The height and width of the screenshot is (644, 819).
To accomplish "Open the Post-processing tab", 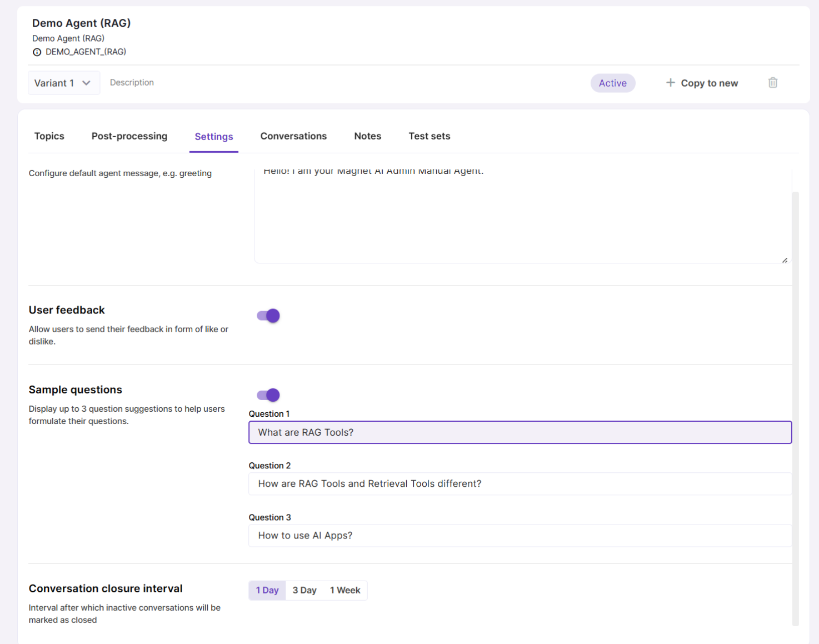I will pyautogui.click(x=129, y=136).
